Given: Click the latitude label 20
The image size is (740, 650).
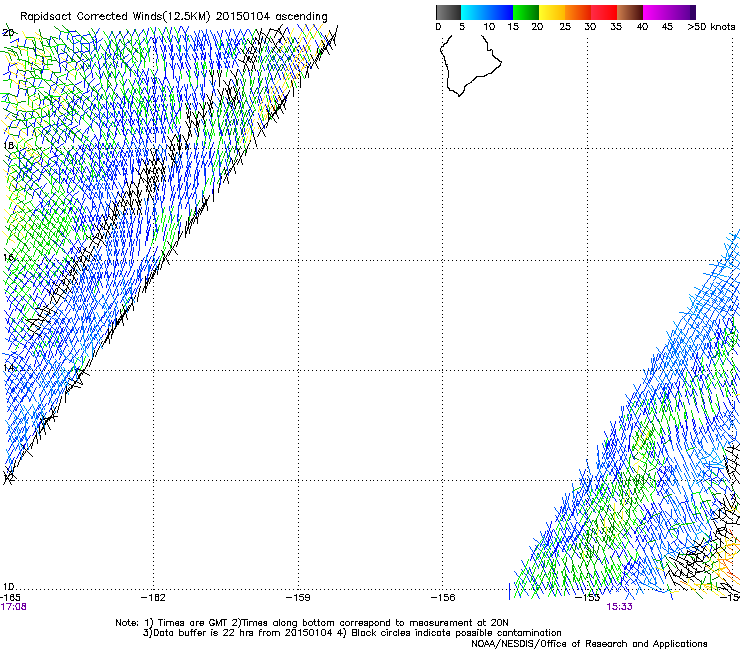Looking at the screenshot, I should 8,33.
